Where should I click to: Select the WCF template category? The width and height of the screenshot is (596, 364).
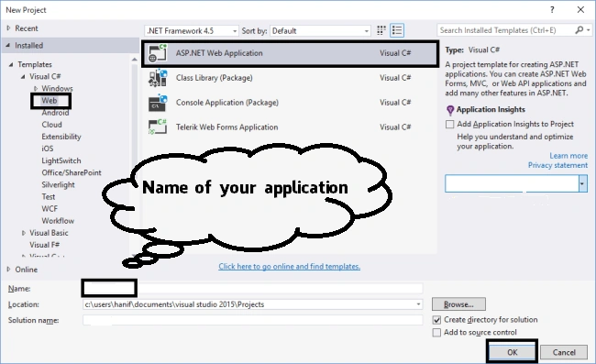[50, 209]
